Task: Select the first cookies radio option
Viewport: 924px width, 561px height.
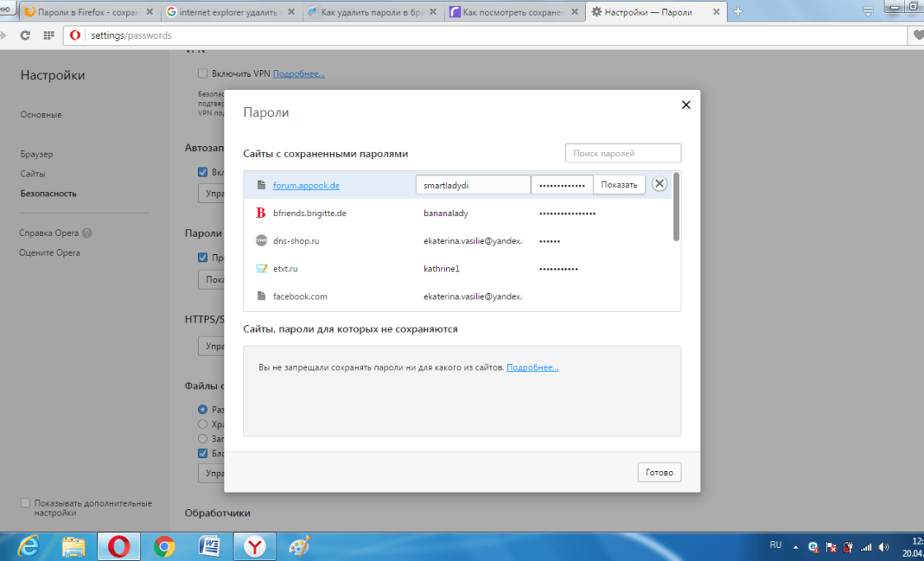Action: click(203, 409)
